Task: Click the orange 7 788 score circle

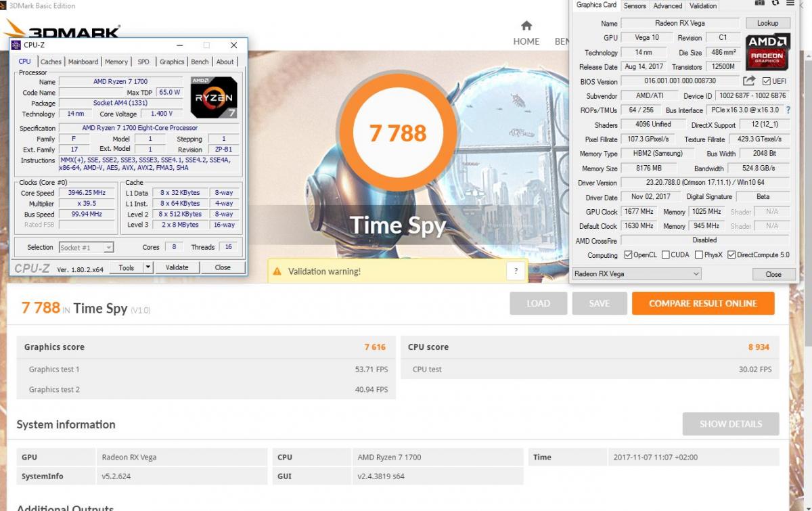Action: click(x=398, y=133)
